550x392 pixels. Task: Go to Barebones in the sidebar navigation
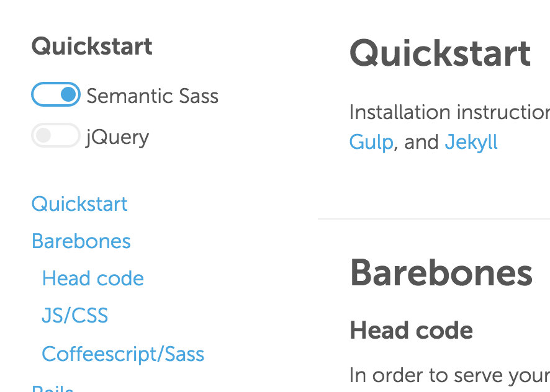coord(81,241)
